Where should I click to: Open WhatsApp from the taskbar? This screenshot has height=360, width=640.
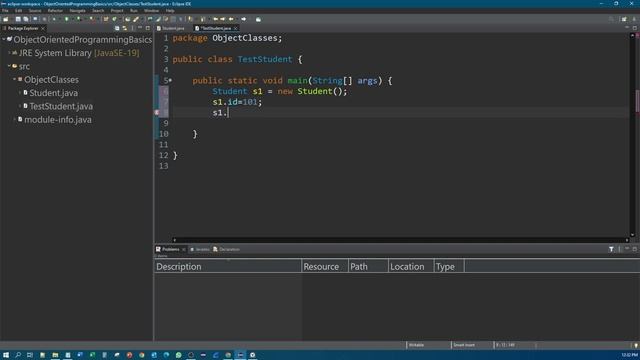pyautogui.click(x=179, y=355)
